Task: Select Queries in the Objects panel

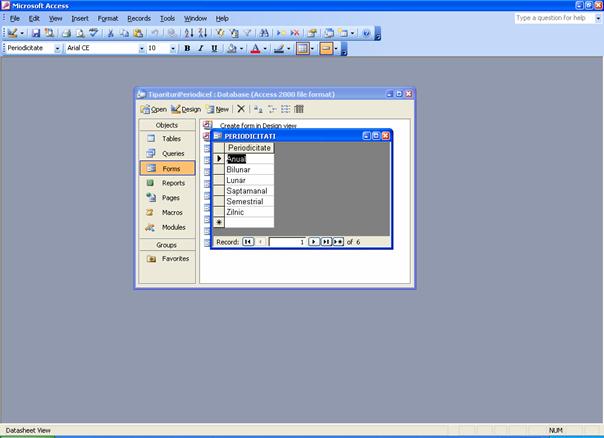Action: click(166, 154)
